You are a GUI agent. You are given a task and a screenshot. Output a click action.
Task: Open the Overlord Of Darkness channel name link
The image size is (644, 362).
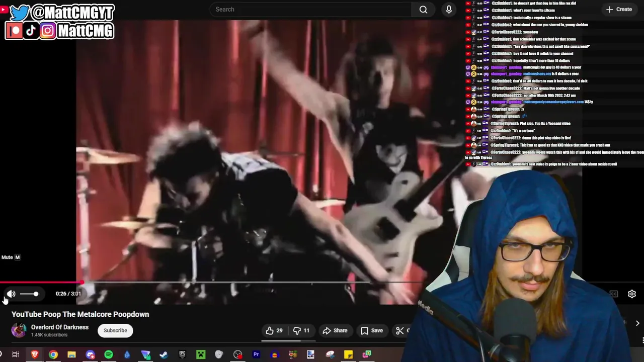[x=60, y=327]
